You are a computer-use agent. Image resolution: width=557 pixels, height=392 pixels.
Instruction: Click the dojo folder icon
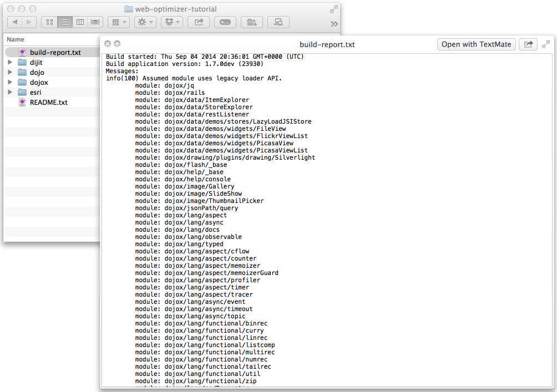[x=22, y=73]
